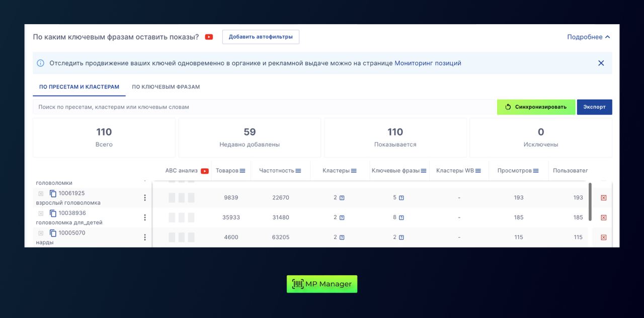Screen dimensions: 644x318
Task: Click the YouTube icon beside the page heading
Action: [209, 37]
